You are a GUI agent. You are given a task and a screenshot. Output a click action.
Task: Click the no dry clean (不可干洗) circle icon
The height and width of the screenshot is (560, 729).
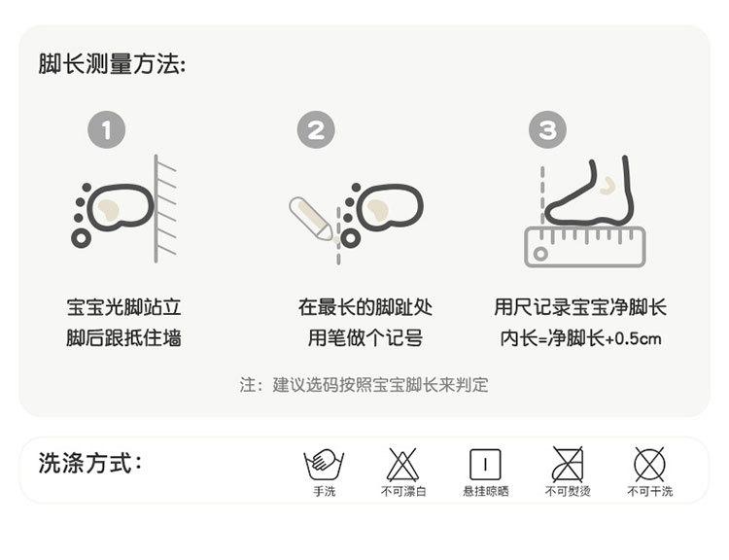[x=649, y=464]
